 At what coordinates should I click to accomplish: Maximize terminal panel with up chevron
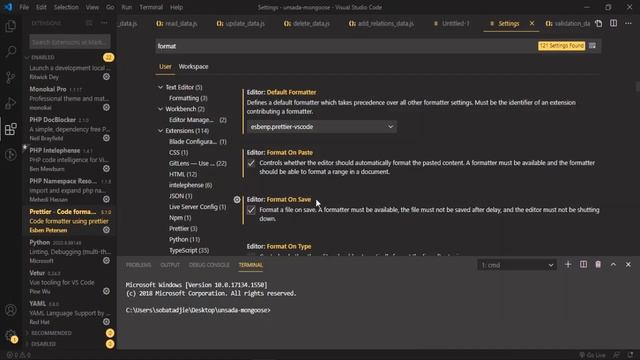pos(613,264)
